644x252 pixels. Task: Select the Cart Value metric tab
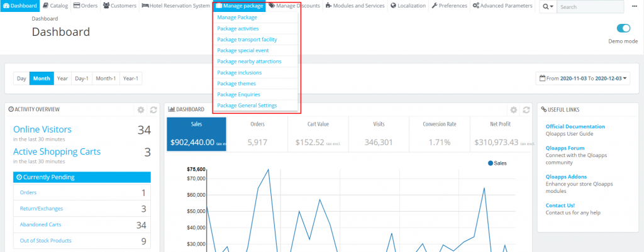click(x=318, y=134)
